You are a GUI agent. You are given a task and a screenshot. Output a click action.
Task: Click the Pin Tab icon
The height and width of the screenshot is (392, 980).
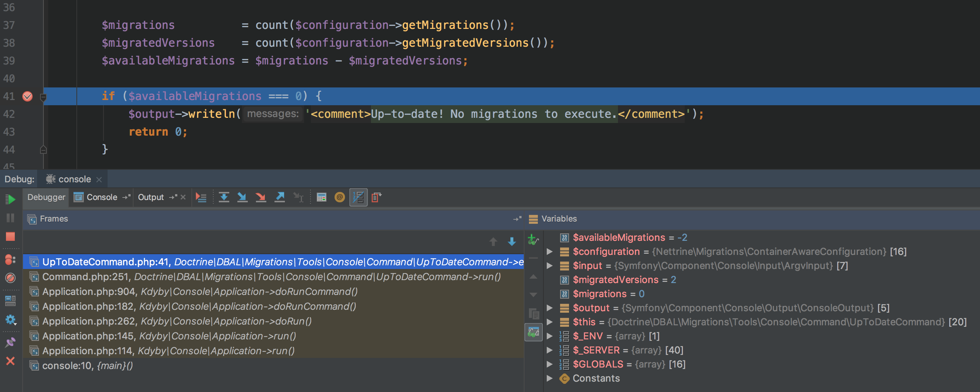(10, 342)
